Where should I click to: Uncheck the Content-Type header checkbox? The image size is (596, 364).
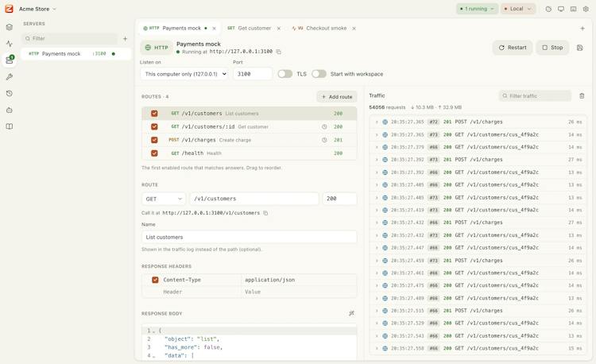tap(155, 280)
